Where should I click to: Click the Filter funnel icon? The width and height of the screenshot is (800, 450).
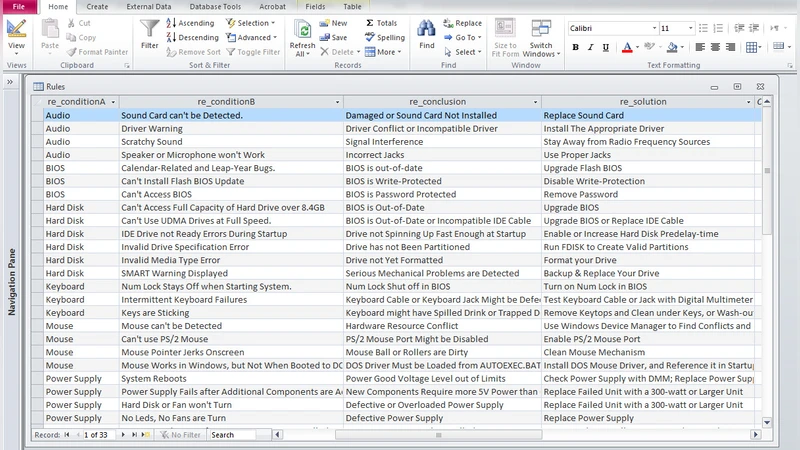click(x=149, y=32)
